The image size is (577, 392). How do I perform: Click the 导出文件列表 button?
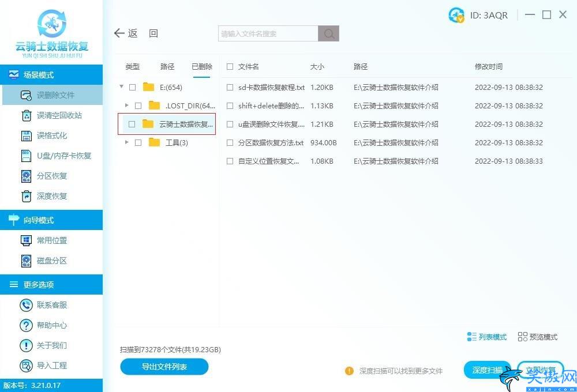(x=164, y=367)
